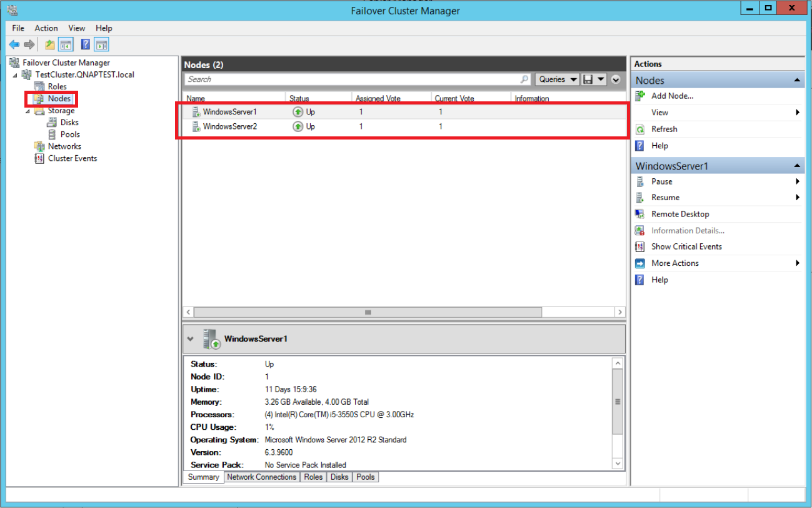Viewport: 812px width, 508px height.
Task: Switch to the Disks tab
Action: pos(339,477)
